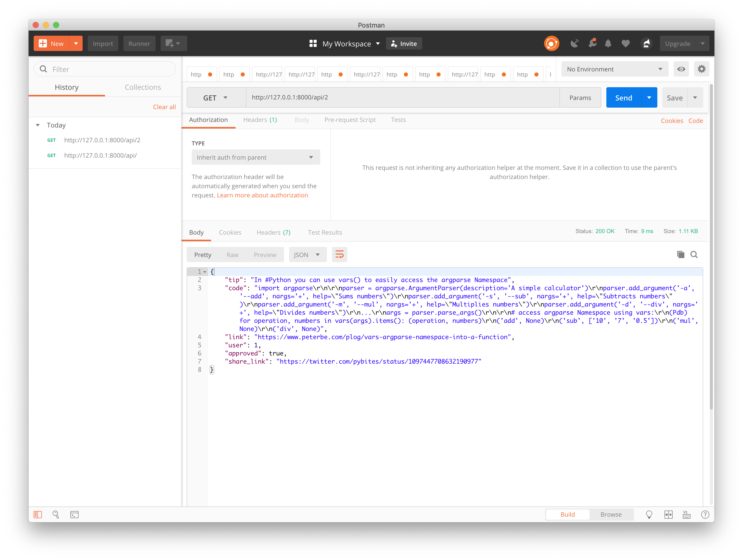Screen dimensions: 743x560
Task: Open Learn more about authorization link
Action: click(x=262, y=196)
